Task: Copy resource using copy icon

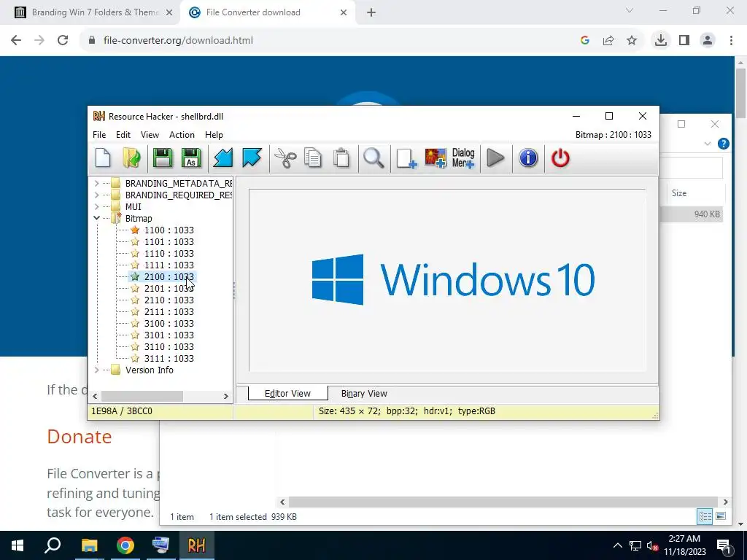Action: pos(313,158)
